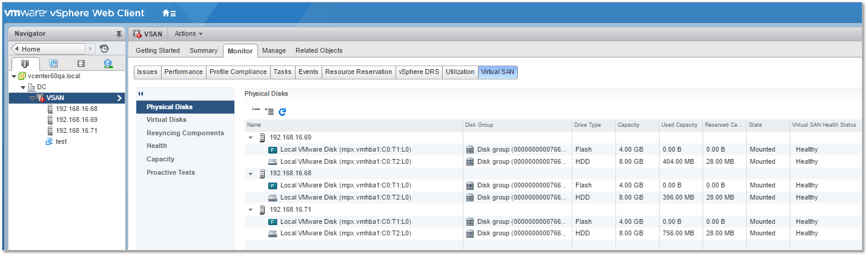The width and height of the screenshot is (868, 256).
Task: Click the DC datacenter icon
Action: pyautogui.click(x=32, y=87)
